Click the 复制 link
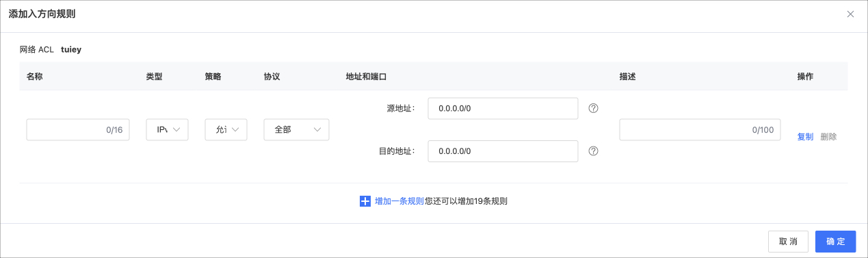The width and height of the screenshot is (868, 258). 805,136
